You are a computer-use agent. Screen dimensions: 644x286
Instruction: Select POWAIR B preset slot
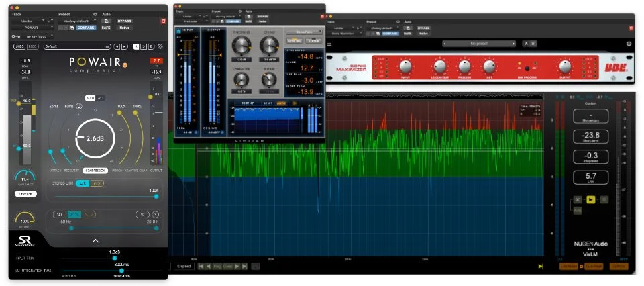(151, 46)
